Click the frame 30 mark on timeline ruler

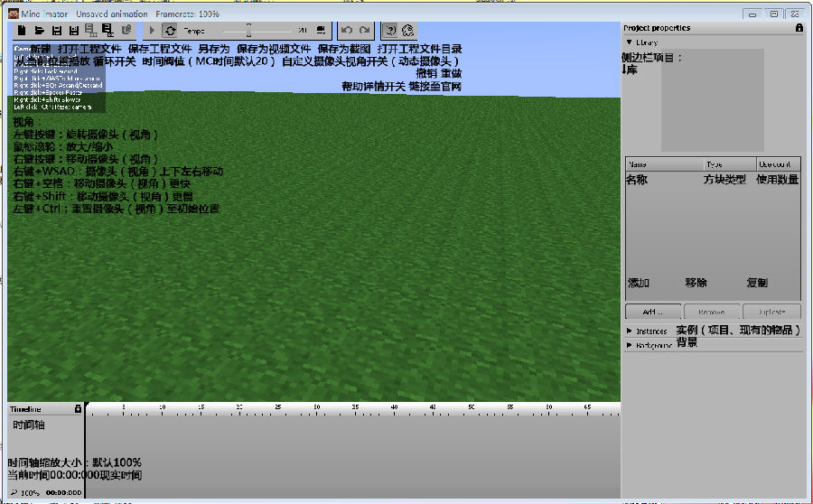(317, 407)
